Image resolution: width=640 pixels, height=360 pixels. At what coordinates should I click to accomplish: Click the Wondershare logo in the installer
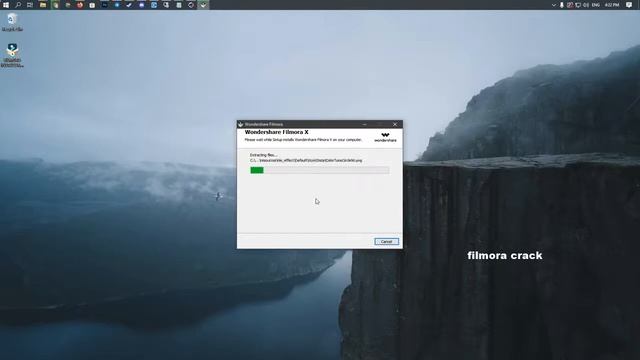pyautogui.click(x=385, y=137)
